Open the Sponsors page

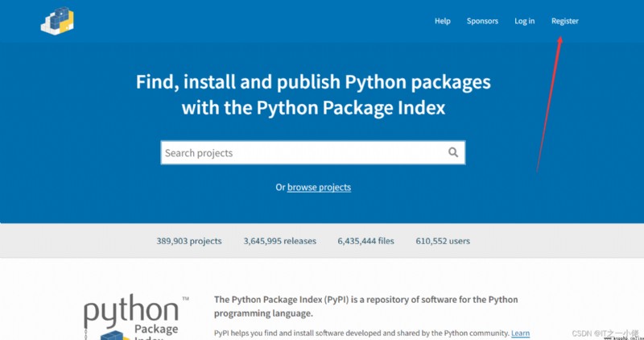pyautogui.click(x=482, y=21)
